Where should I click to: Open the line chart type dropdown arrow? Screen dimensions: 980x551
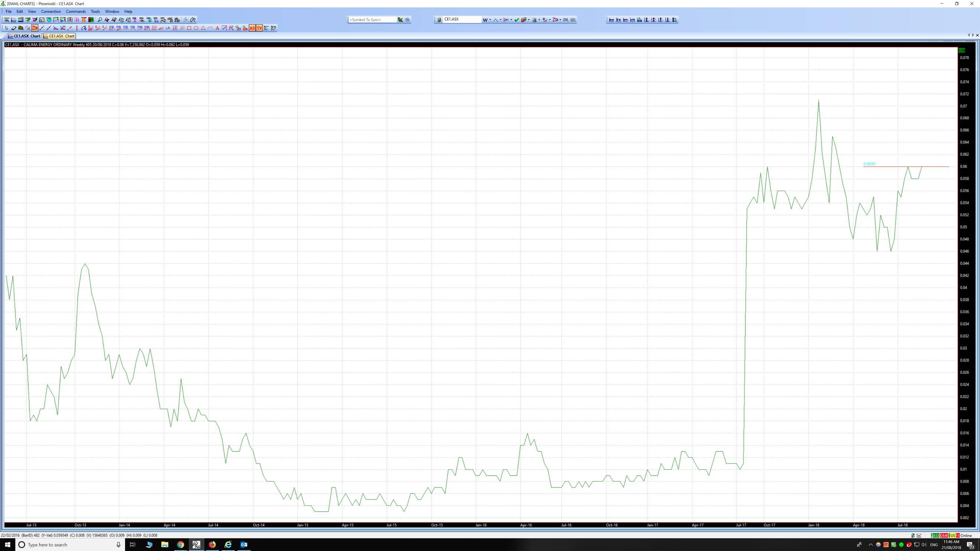[501, 20]
